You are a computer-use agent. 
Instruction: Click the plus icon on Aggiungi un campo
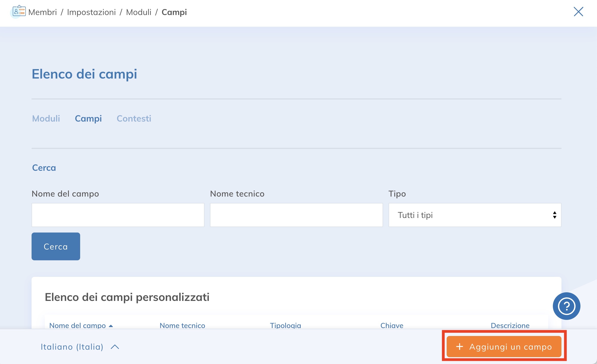click(x=459, y=347)
